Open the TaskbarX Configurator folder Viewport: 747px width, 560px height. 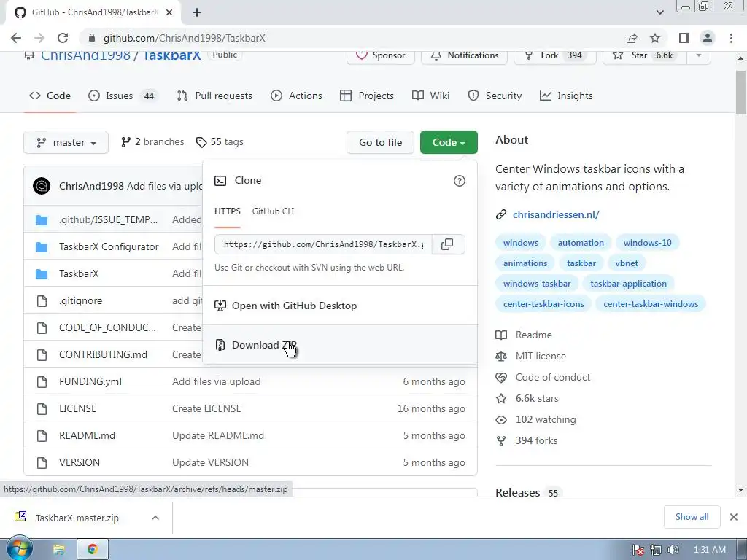[x=109, y=246]
